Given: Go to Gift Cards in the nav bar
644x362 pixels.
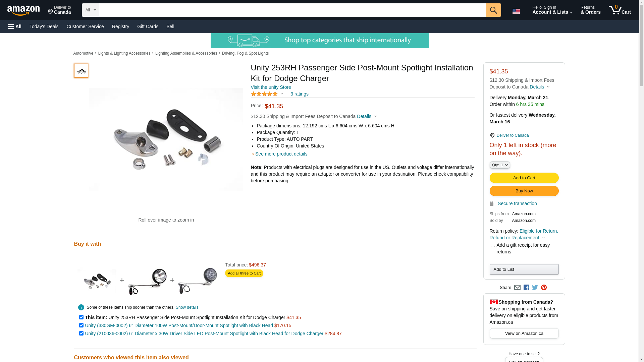Looking at the screenshot, I should click(148, 26).
